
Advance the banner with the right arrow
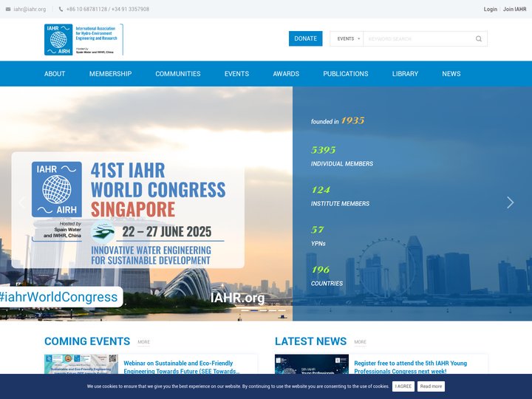pos(510,202)
